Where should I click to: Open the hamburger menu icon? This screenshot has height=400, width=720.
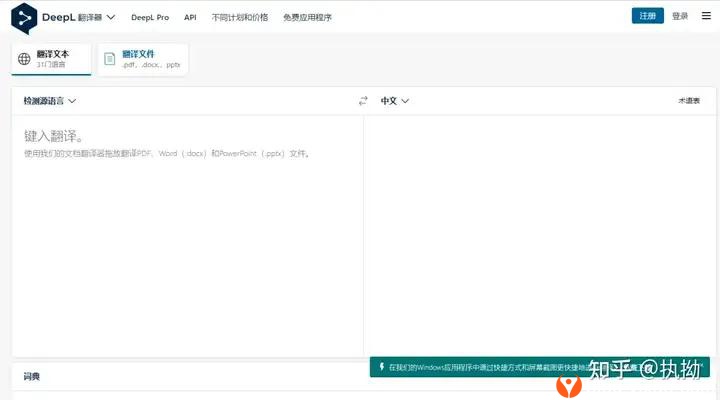pos(706,16)
